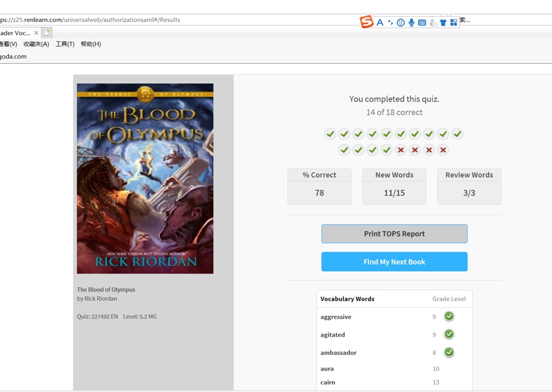Click Sogou user account icon
The height and width of the screenshot is (392, 552).
point(433,23)
